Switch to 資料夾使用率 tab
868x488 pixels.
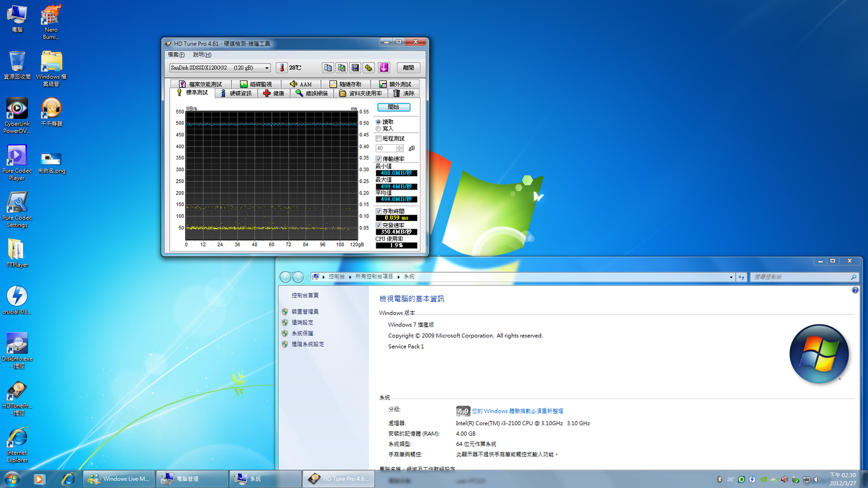pyautogui.click(x=361, y=93)
